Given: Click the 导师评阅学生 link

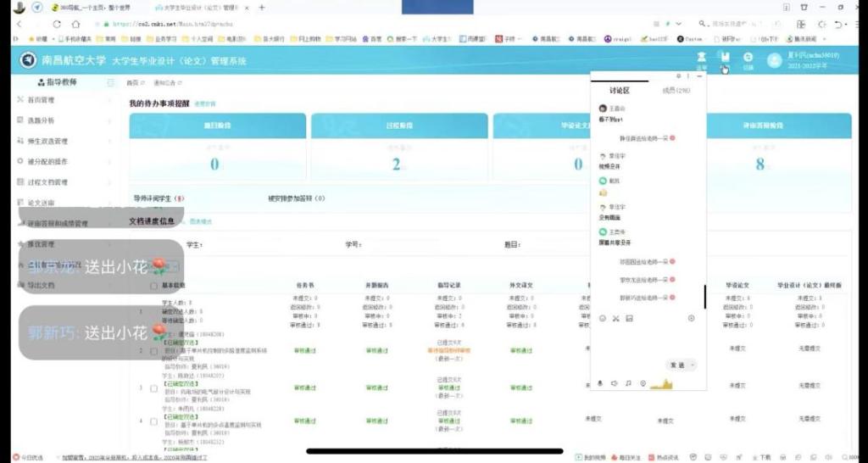Looking at the screenshot, I should (x=159, y=198).
